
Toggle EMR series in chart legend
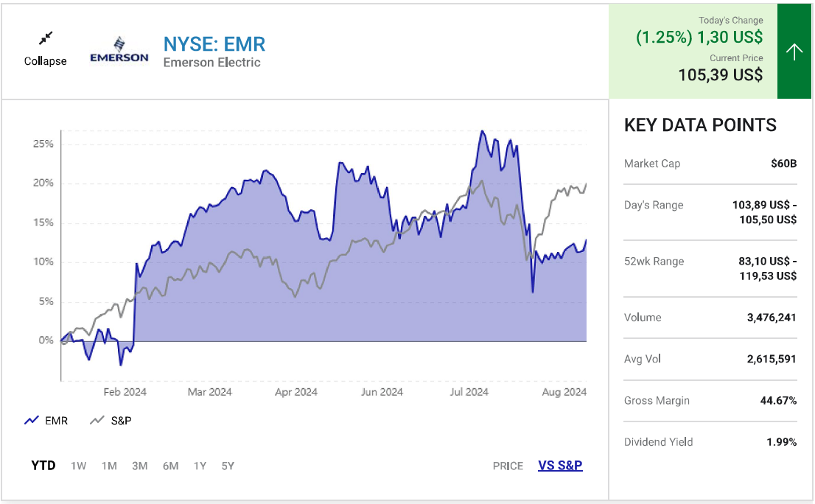56,421
